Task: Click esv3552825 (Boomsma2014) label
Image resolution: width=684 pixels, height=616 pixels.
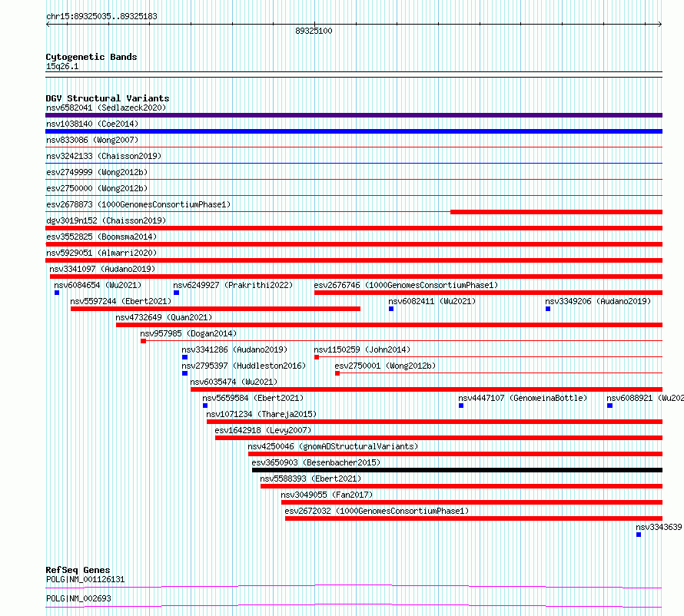Action: 101,237
